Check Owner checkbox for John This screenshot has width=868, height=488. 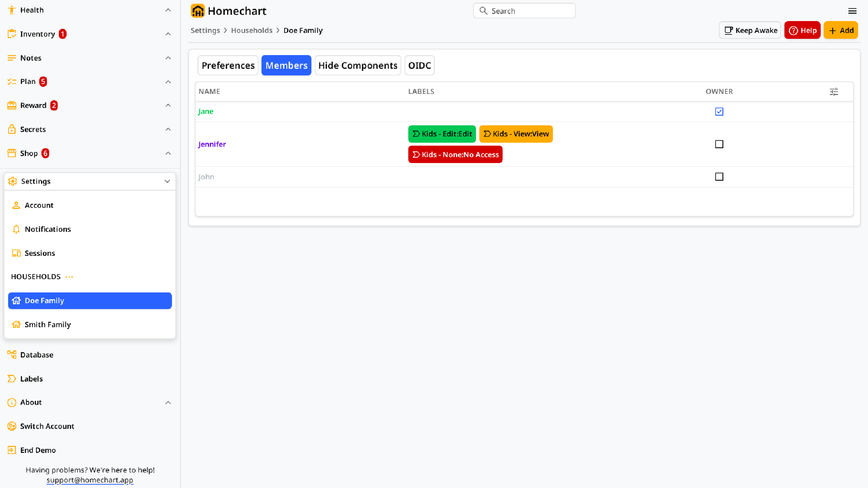(719, 177)
